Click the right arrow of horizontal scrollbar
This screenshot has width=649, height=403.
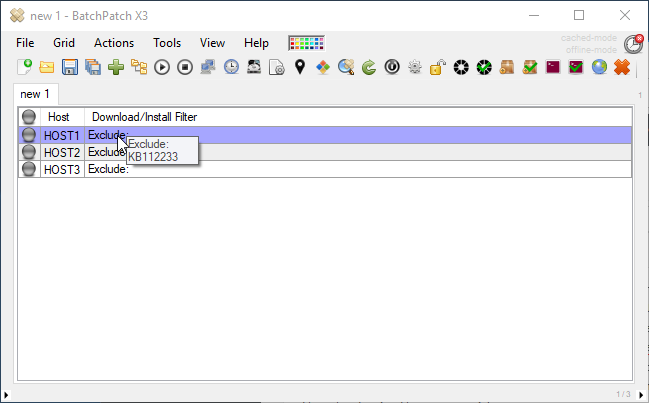(642, 395)
